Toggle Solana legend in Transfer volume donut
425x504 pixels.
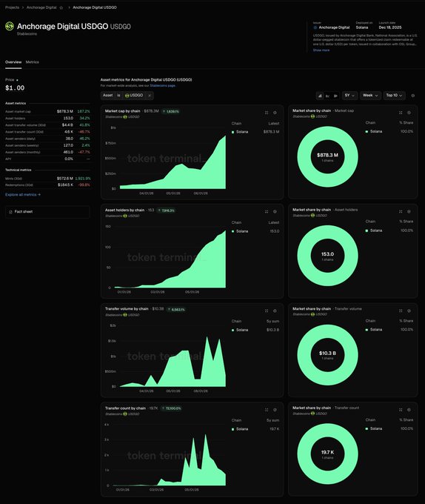point(374,330)
